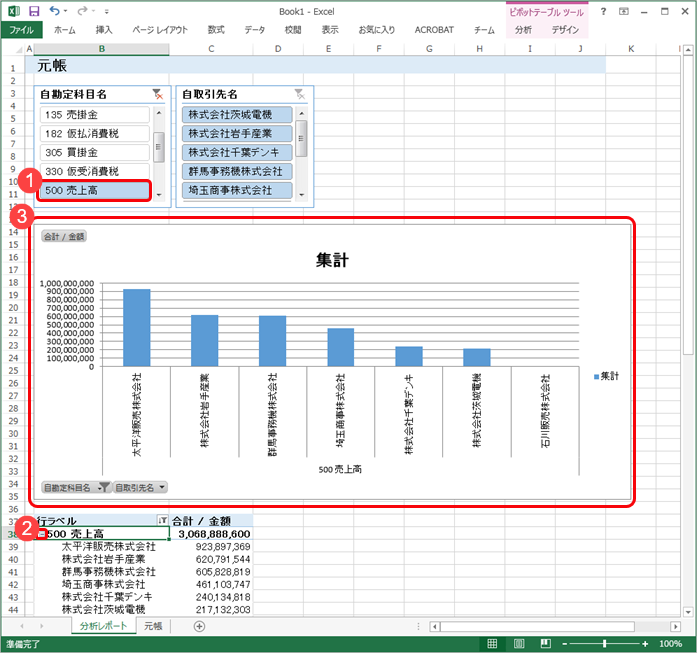Image resolution: width=697 pixels, height=653 pixels.
Task: Toggle slicer item 埼玉商事株式会社
Action: coord(237,190)
